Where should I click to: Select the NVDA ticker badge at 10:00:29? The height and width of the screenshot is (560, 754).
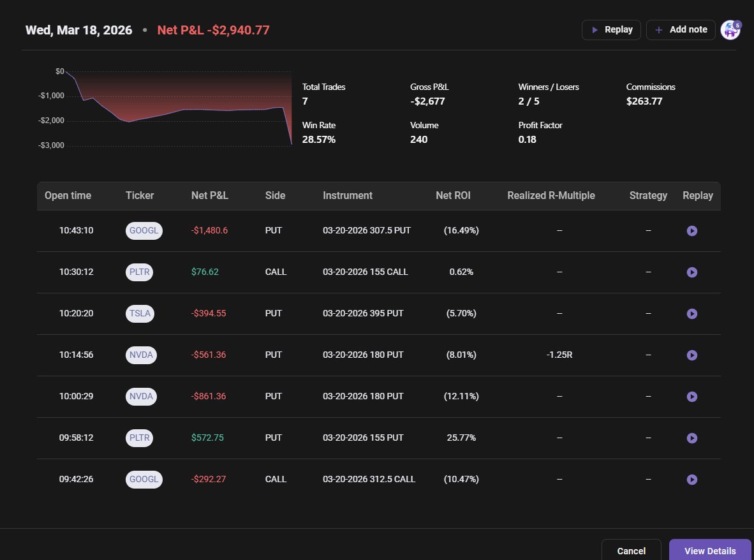click(141, 396)
